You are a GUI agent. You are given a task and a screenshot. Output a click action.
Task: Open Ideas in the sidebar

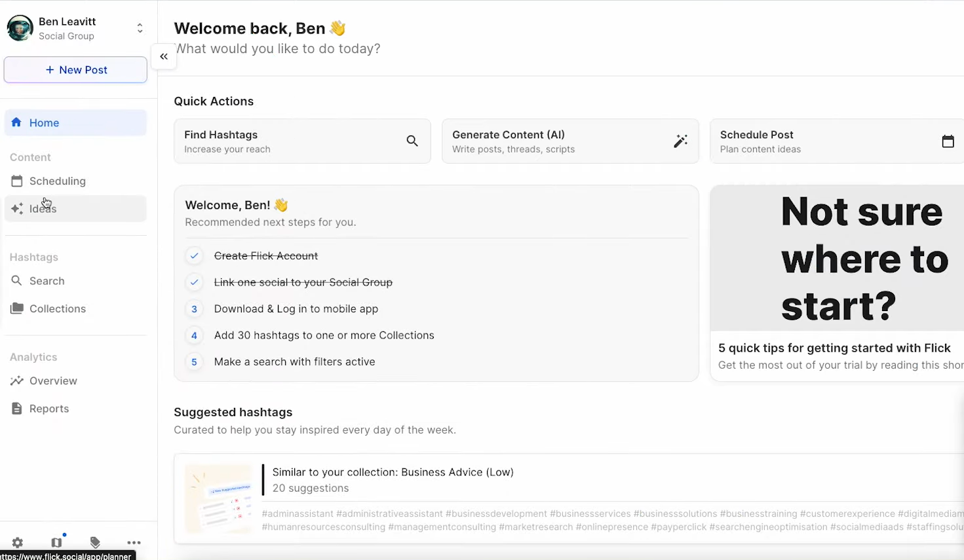point(75,208)
